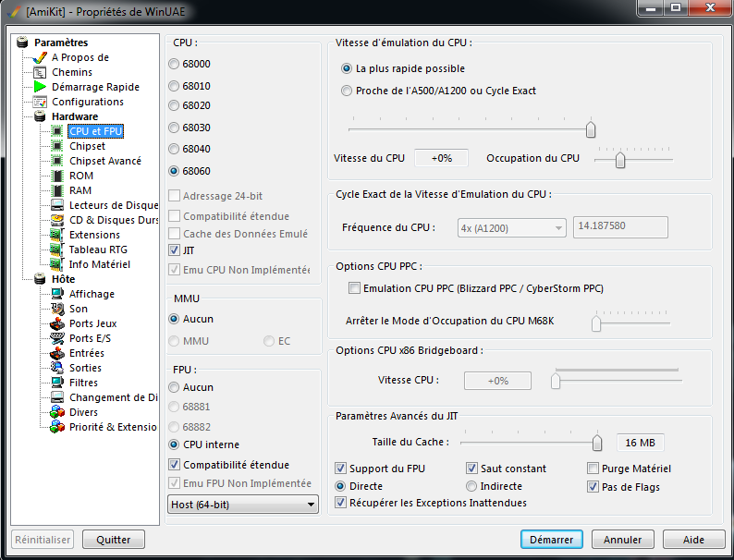This screenshot has width=734, height=560.
Task: Click the Taille du Cache slider thumb
Action: pos(597,443)
